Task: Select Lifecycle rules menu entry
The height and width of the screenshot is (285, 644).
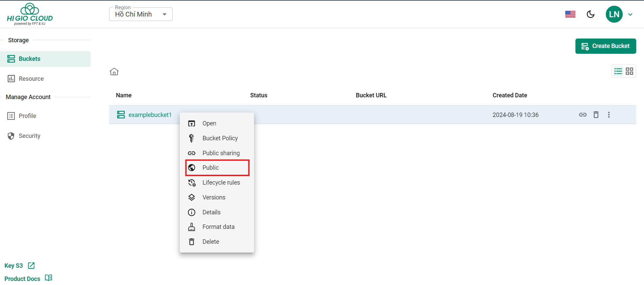Action: click(x=221, y=183)
